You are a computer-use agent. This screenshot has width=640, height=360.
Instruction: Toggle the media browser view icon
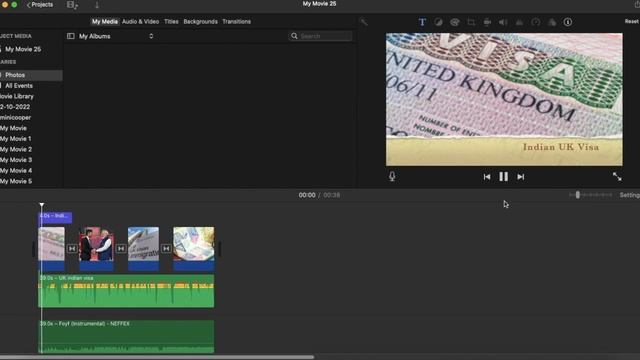coord(72,5)
